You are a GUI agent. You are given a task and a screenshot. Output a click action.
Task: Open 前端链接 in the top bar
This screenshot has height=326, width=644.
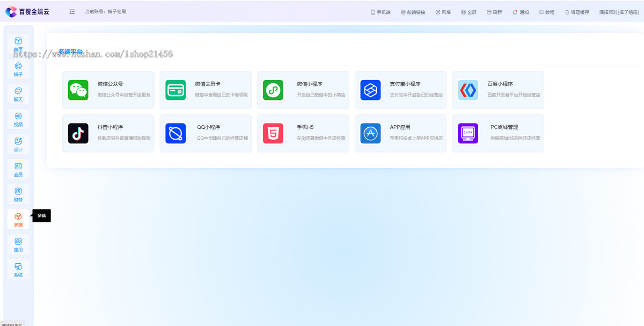tap(413, 12)
